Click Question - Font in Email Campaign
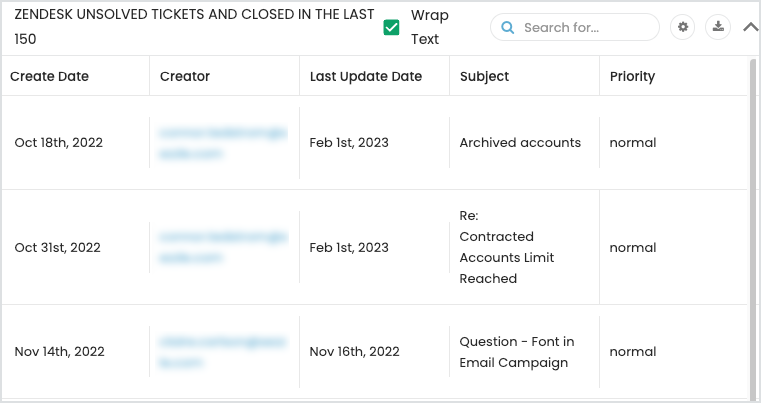The height and width of the screenshot is (403, 761). click(x=517, y=352)
